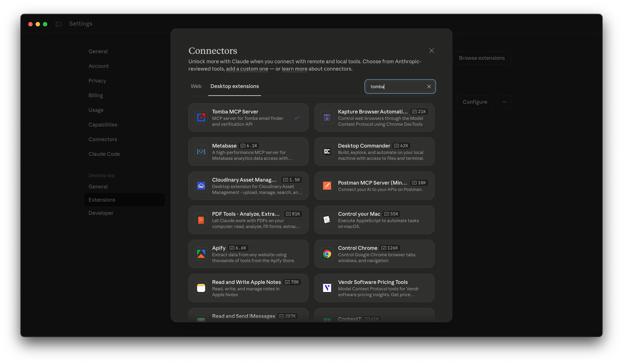This screenshot has width=623, height=364.
Task: Open the three-dot more options menu
Action: 504,102
